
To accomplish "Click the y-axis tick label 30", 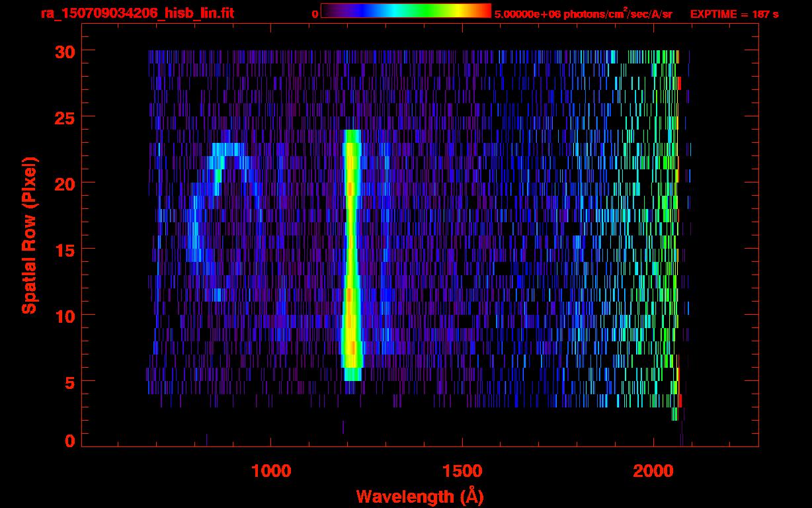I will tap(63, 51).
